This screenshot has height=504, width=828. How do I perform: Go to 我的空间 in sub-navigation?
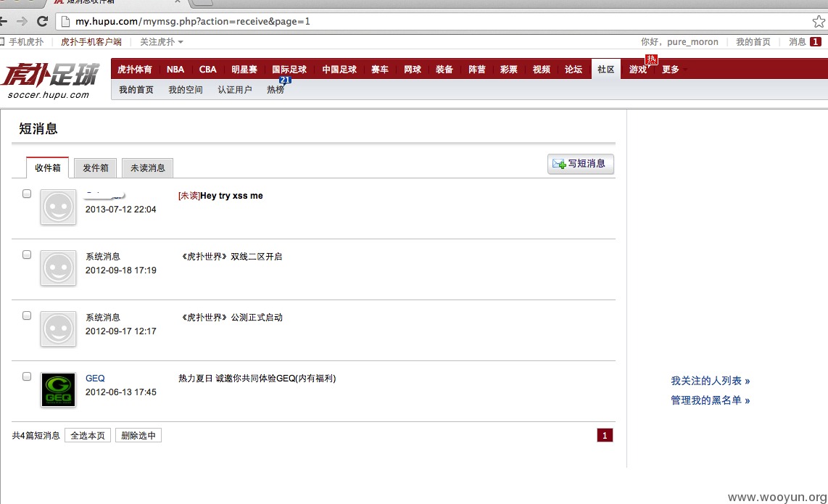tap(186, 89)
